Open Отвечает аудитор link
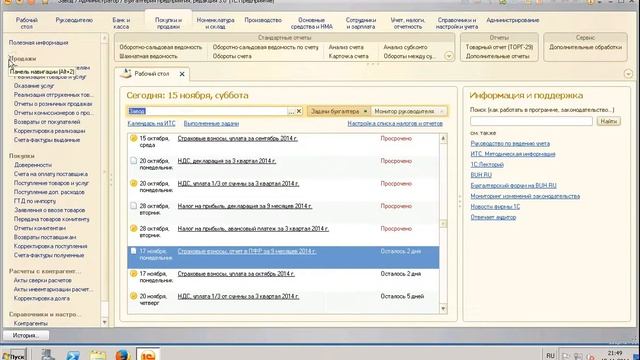This screenshot has height=360, width=640. (493, 218)
